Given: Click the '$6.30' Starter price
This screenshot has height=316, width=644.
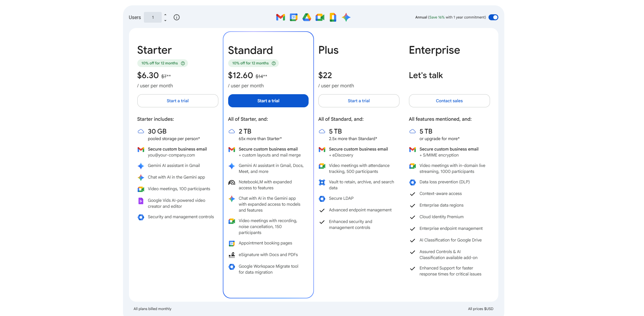Looking at the screenshot, I should pyautogui.click(x=148, y=75).
